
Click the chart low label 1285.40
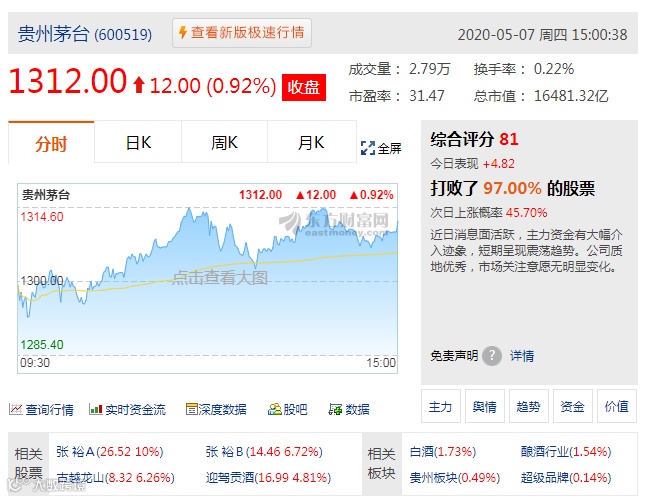coord(42,345)
